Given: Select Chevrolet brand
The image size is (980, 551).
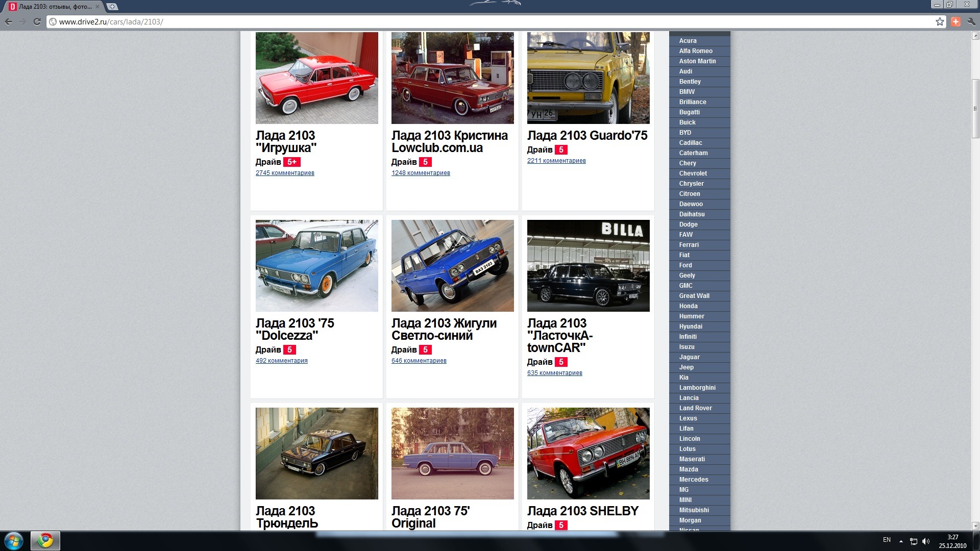Looking at the screenshot, I should click(700, 173).
